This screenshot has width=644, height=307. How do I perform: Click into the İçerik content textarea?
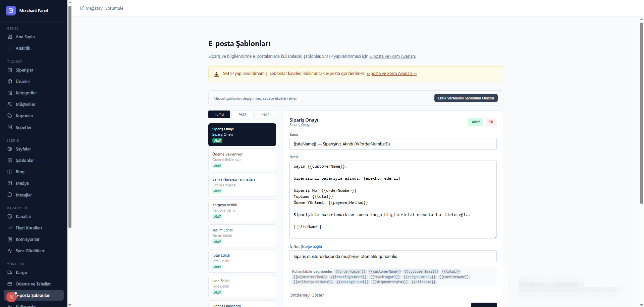(393, 200)
